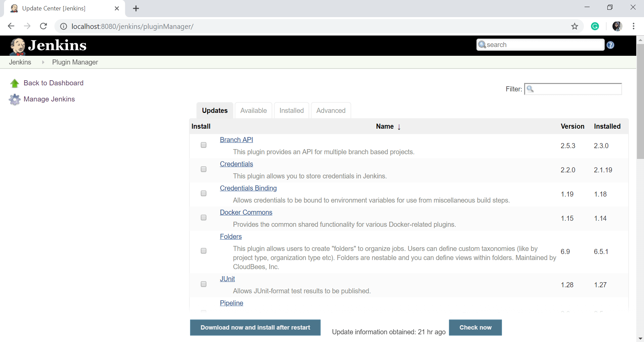Click the breadcrumb arrow after Jenkins
The height and width of the screenshot is (342, 644).
point(43,62)
